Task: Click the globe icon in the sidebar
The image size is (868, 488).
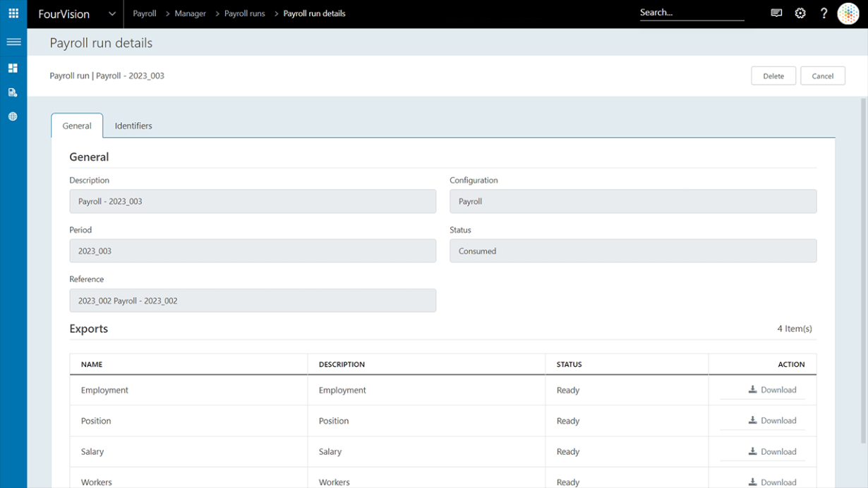Action: (13, 116)
